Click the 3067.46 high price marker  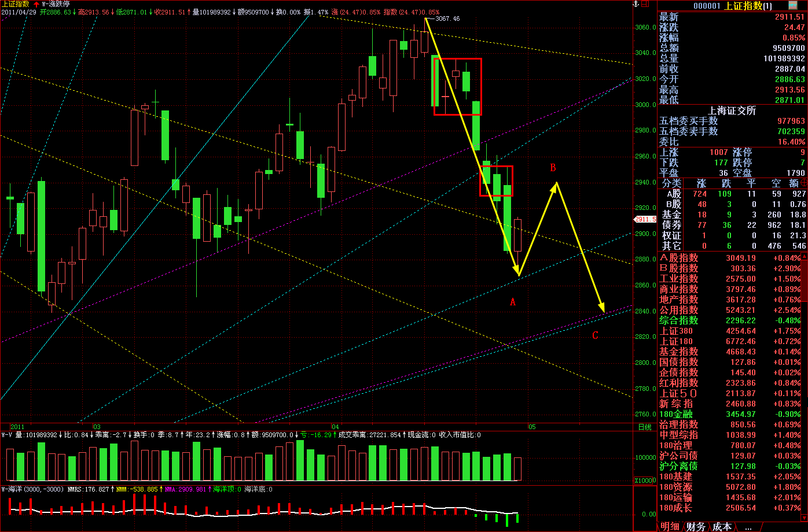(x=447, y=19)
